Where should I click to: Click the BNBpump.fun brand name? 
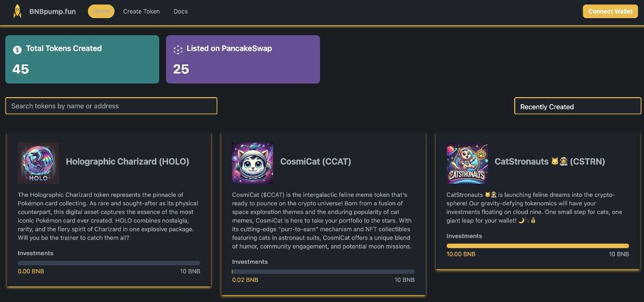click(53, 11)
